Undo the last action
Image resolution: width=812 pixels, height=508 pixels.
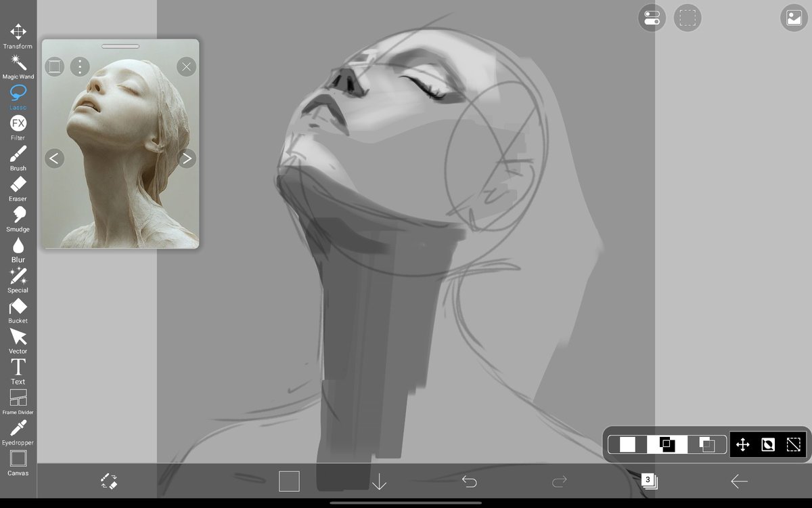tap(469, 482)
